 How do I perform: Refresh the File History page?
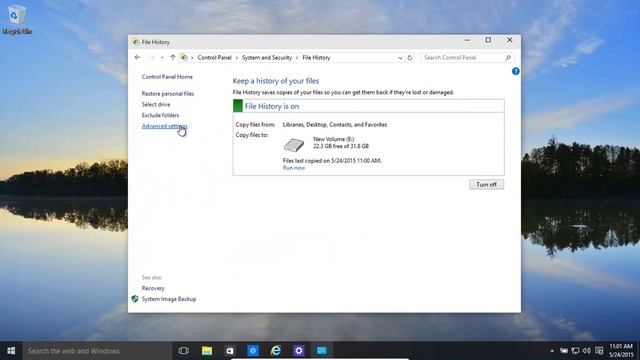[x=410, y=58]
